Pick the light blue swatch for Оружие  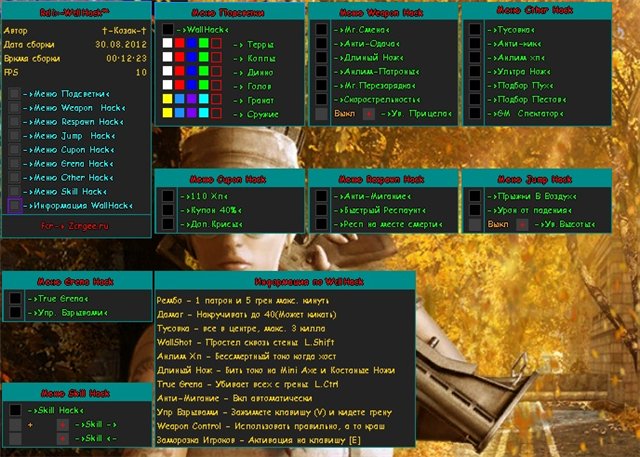point(180,113)
